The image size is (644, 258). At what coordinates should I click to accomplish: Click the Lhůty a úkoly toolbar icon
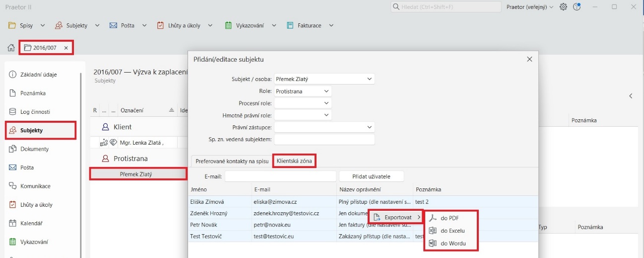(x=160, y=25)
